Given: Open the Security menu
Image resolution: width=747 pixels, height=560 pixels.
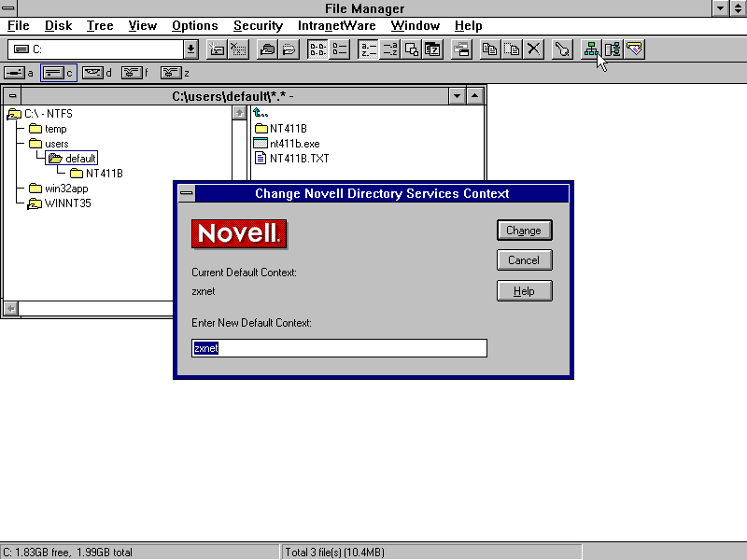Looking at the screenshot, I should click(259, 26).
